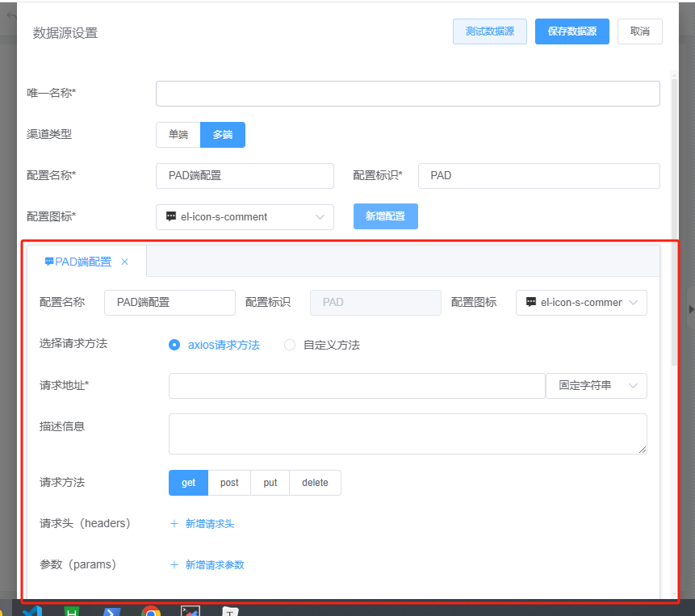The width and height of the screenshot is (695, 616).
Task: Select the comment icon in 配置图标 dropdown
Action: [171, 216]
